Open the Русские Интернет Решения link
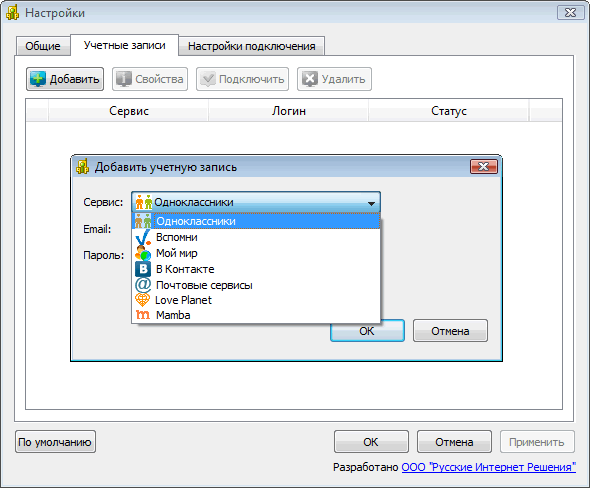 point(489,467)
